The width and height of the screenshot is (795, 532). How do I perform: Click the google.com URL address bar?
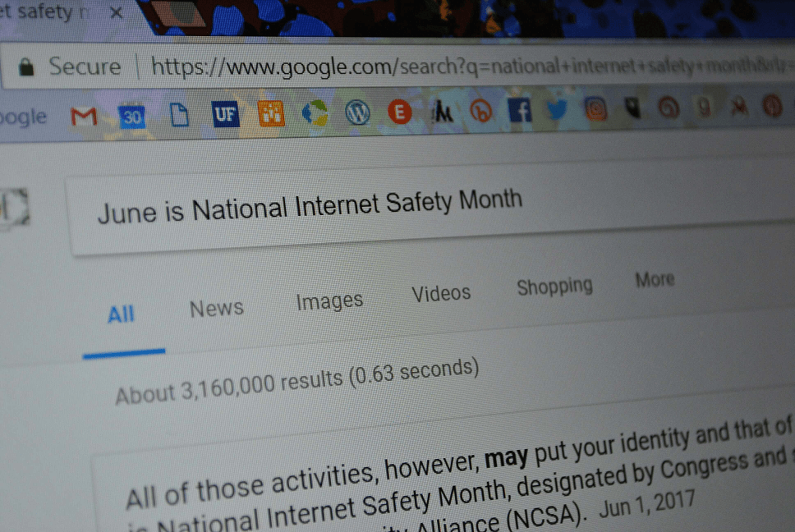coord(471,66)
